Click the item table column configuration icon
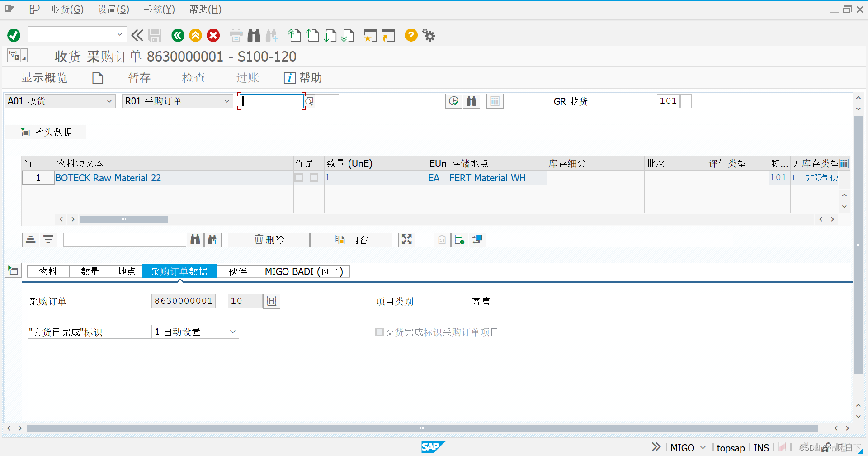 point(844,164)
